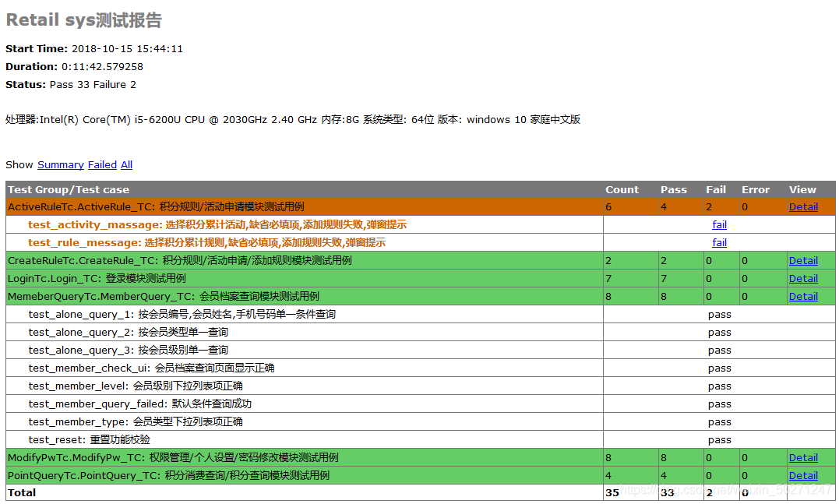839x504 pixels.
Task: Click Fail value 2 in ActiveRuleTc row
Action: 709,207
